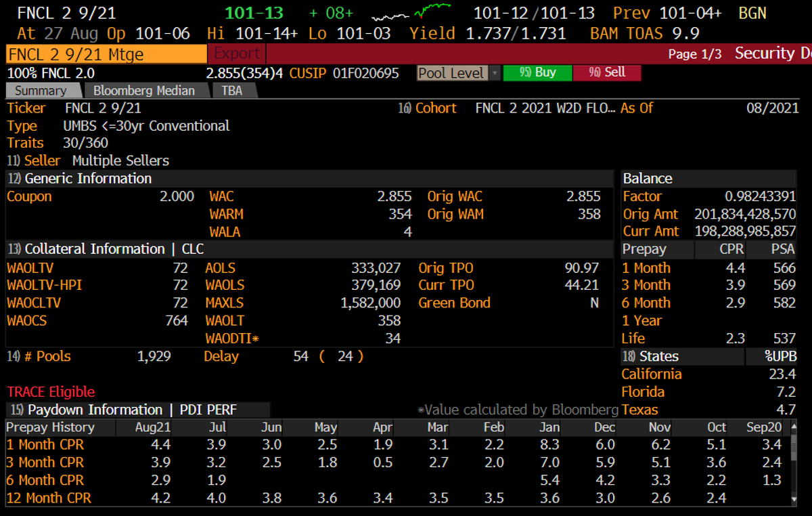Click the Aug21 column header
The image size is (812, 516).
(x=153, y=427)
